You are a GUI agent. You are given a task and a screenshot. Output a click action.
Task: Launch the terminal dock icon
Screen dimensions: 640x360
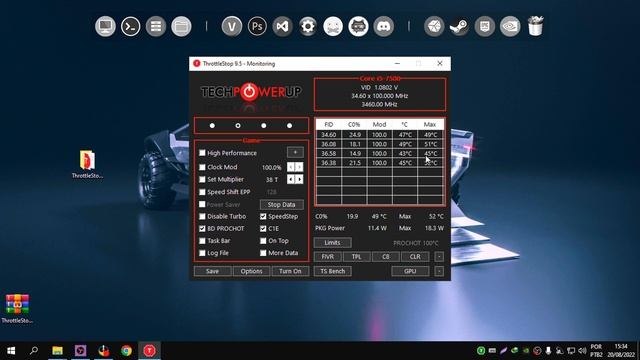[x=131, y=27]
